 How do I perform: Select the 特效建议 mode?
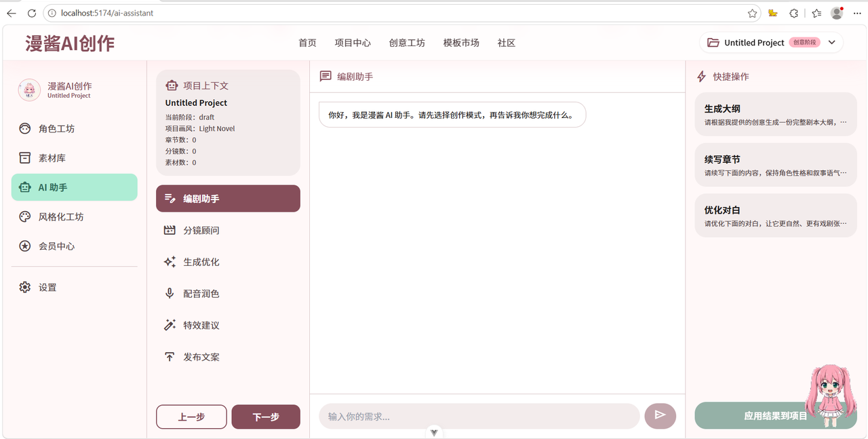pos(228,325)
